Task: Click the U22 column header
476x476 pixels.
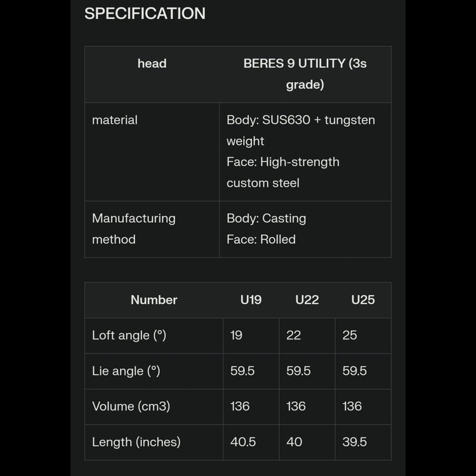Action: pyautogui.click(x=307, y=300)
